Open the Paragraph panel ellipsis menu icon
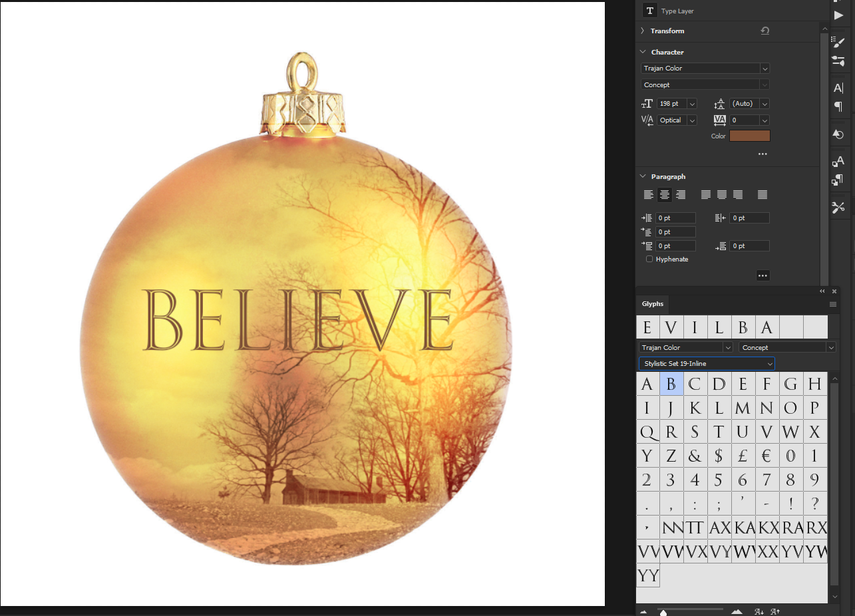The image size is (855, 616). [x=763, y=275]
